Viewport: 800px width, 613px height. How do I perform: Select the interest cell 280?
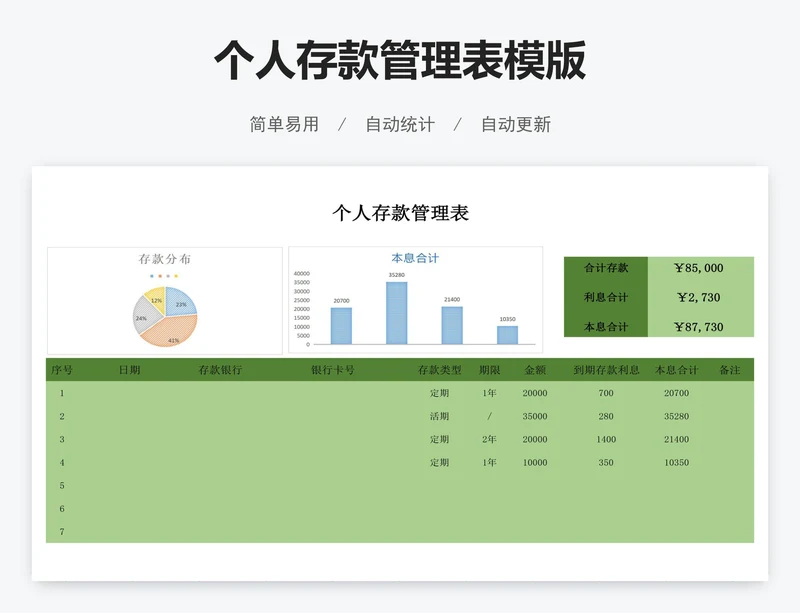606,416
